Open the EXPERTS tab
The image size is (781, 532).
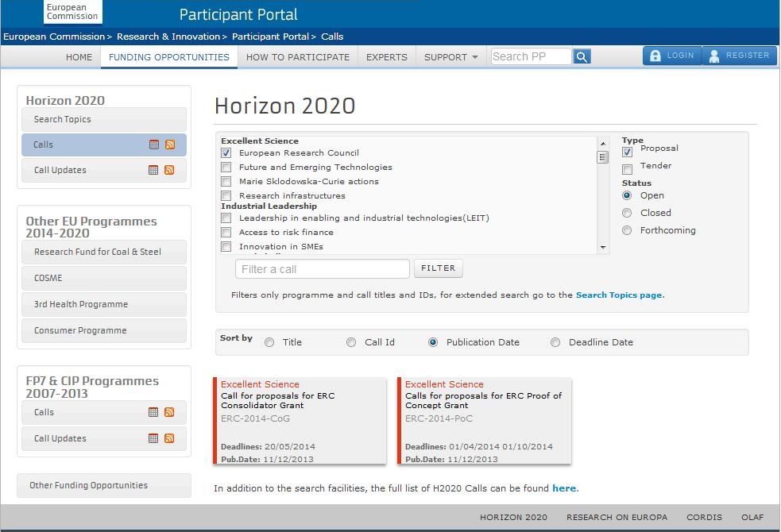click(386, 57)
